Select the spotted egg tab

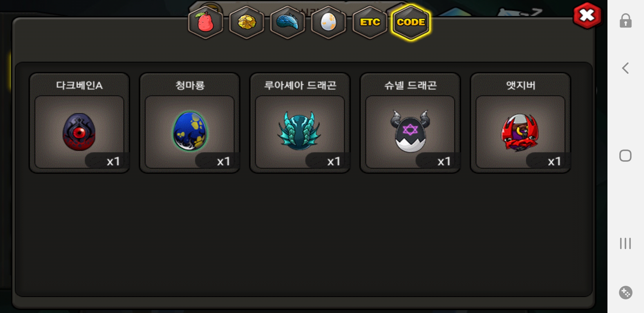coord(328,22)
